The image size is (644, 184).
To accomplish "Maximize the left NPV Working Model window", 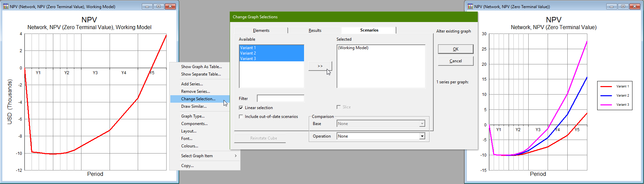I will point(158,6).
